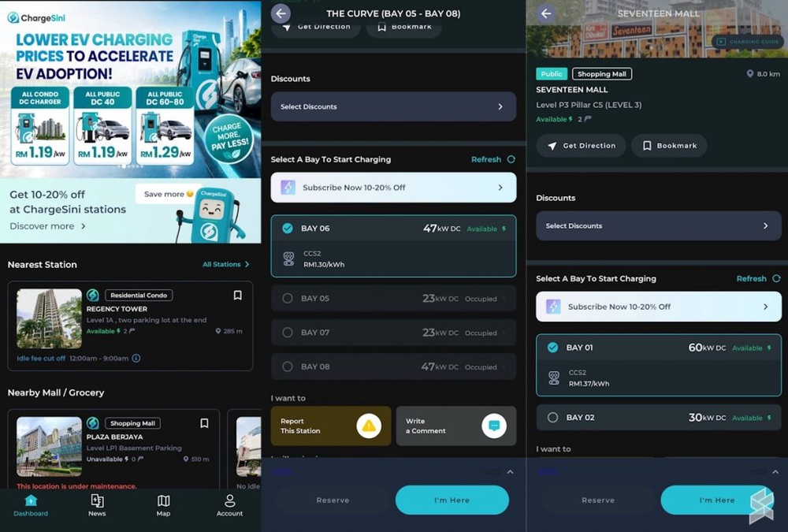
Task: Open the Dashboard home icon
Action: tap(31, 500)
